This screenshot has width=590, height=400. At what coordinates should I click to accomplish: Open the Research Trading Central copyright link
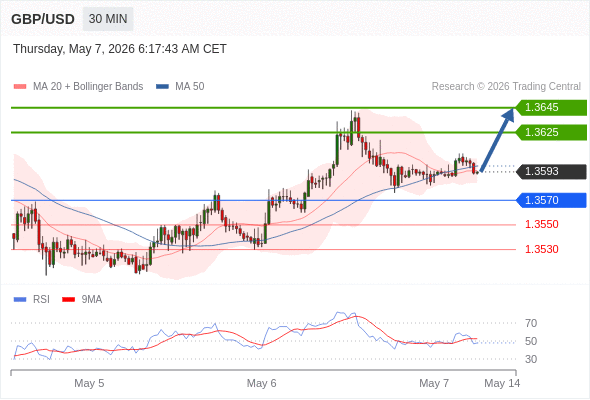(x=506, y=87)
